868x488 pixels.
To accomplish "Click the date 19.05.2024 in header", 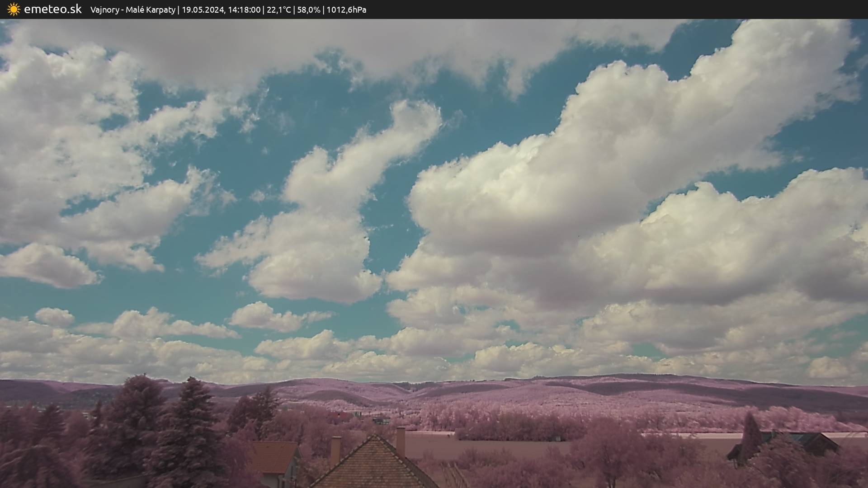I will pos(203,10).
